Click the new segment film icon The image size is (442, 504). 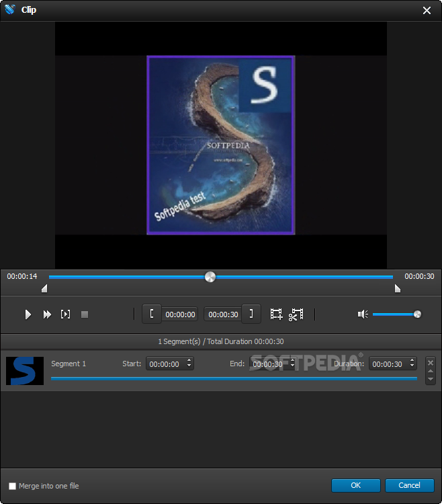276,314
